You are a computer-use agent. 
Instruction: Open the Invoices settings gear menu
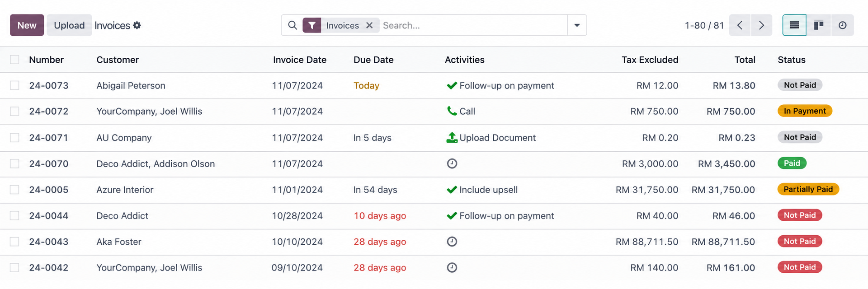[137, 25]
